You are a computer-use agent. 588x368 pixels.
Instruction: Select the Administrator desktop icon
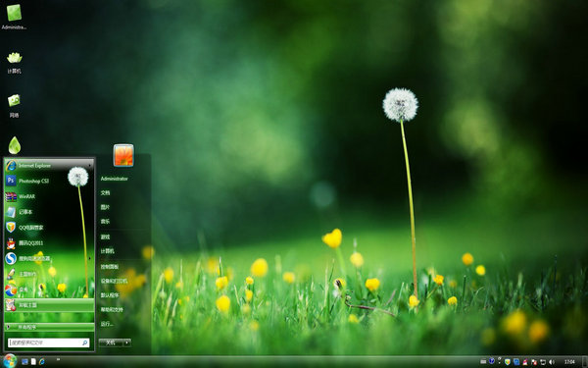coord(14,17)
